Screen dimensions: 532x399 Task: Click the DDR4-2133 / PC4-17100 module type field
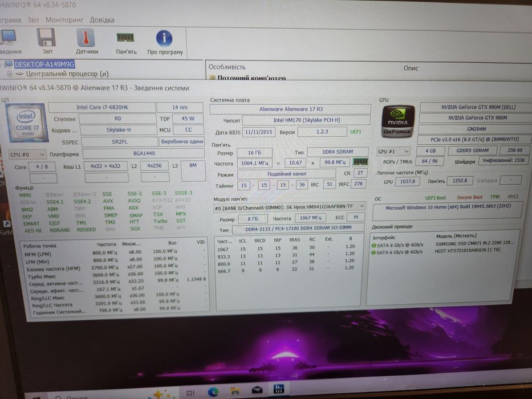298,229
